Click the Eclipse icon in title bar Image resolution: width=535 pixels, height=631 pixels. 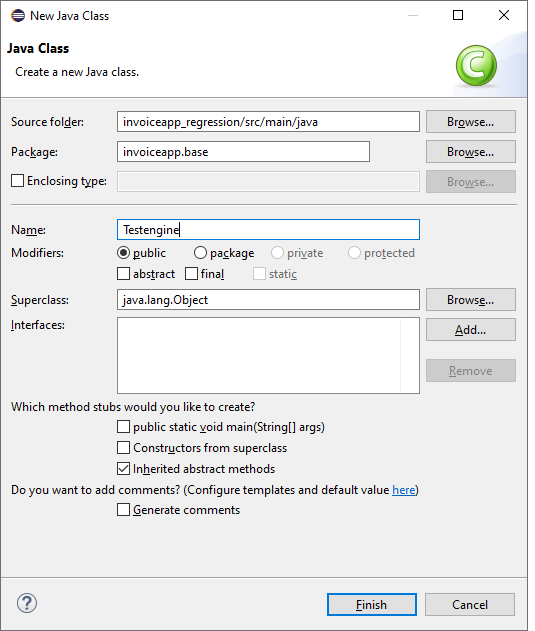pyautogui.click(x=18, y=16)
